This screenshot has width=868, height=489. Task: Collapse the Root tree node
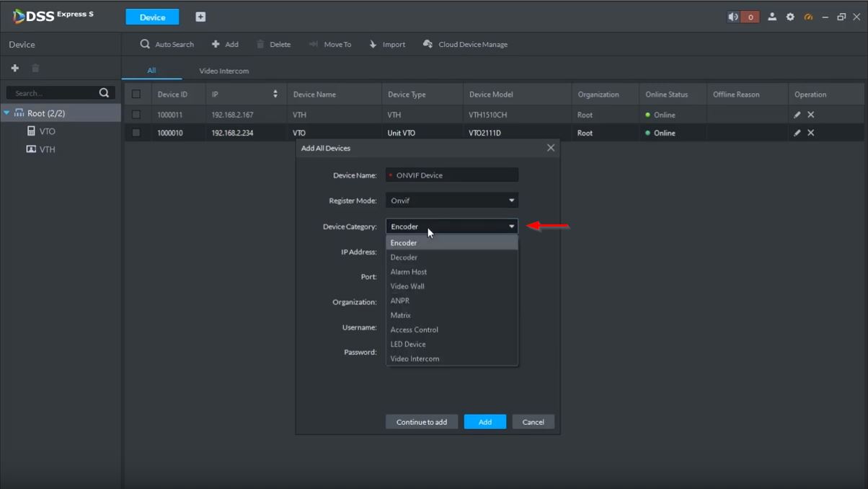coord(6,113)
